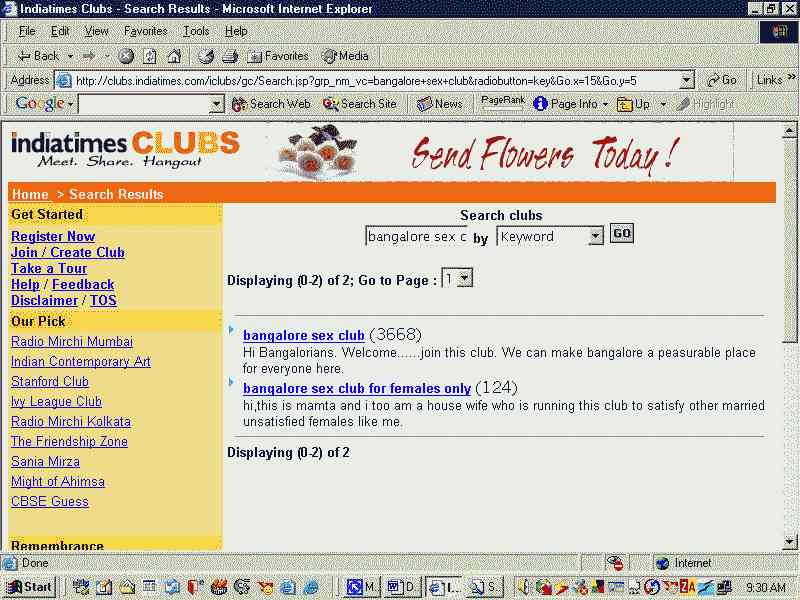Image resolution: width=800 pixels, height=600 pixels.
Task: Open the Back button history dropdown arrow
Action: [x=70, y=56]
